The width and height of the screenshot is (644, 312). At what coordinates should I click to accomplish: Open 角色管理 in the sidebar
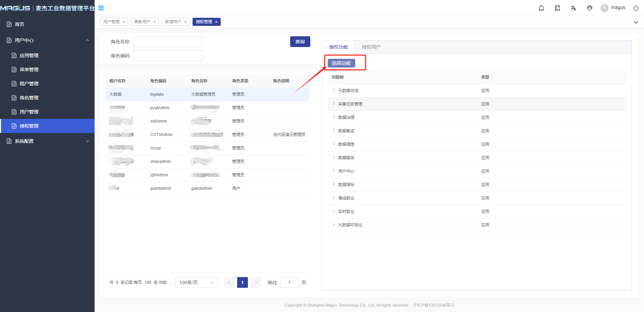(29, 98)
